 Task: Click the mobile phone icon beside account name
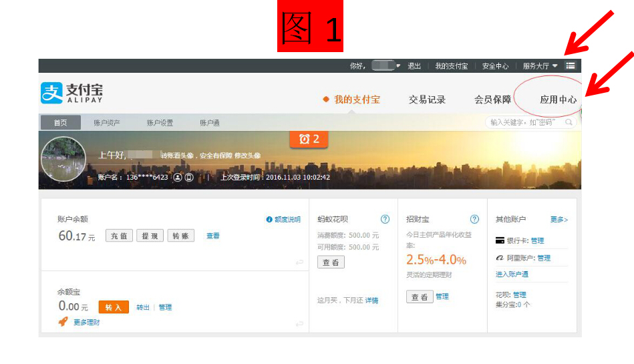coord(189,177)
